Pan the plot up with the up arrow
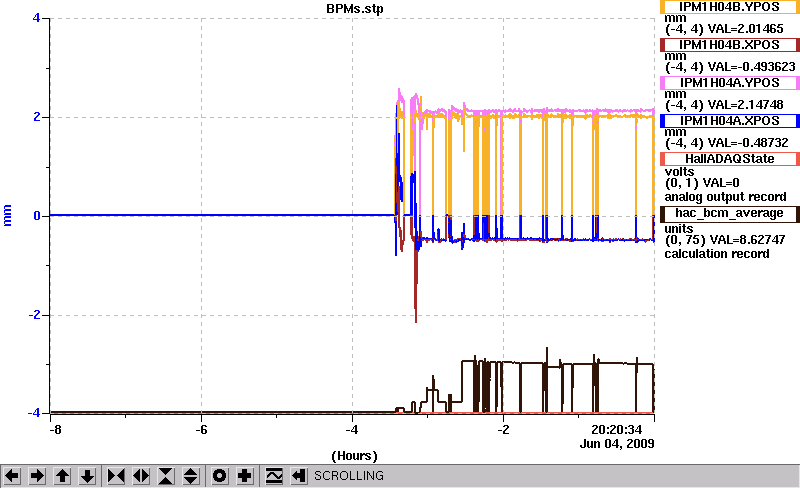 62,476
